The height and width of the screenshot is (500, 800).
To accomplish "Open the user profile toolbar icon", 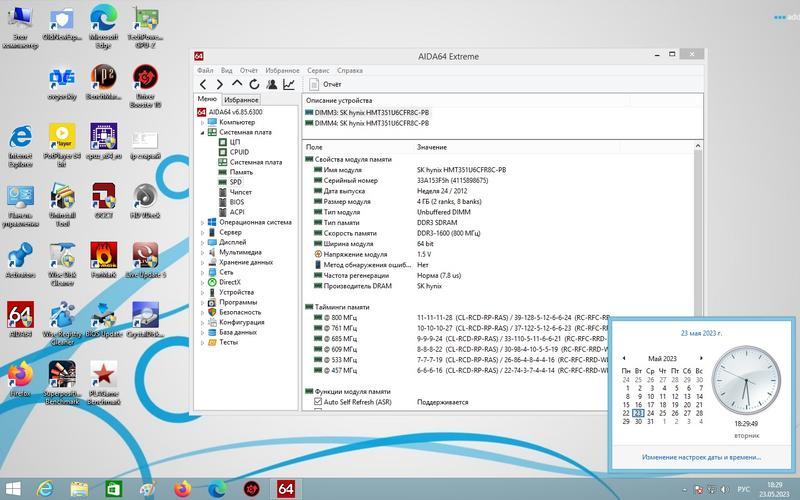I will 271,85.
